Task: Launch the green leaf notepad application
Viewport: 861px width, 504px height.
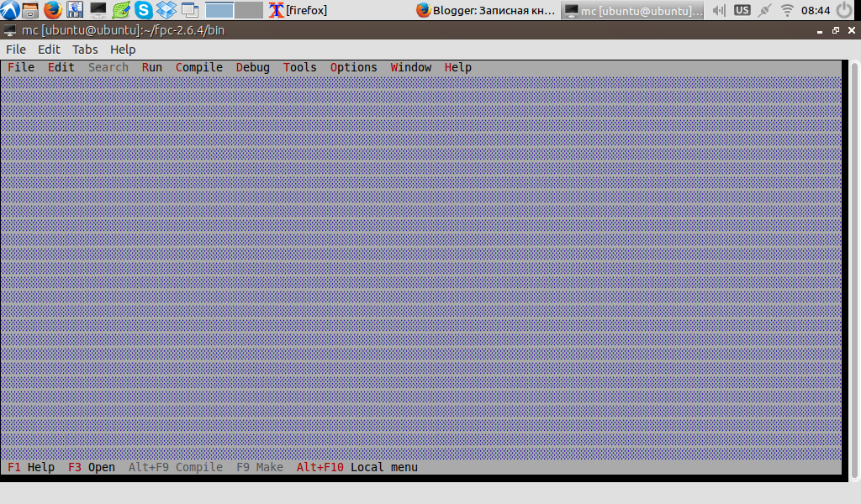Action: pyautogui.click(x=121, y=10)
